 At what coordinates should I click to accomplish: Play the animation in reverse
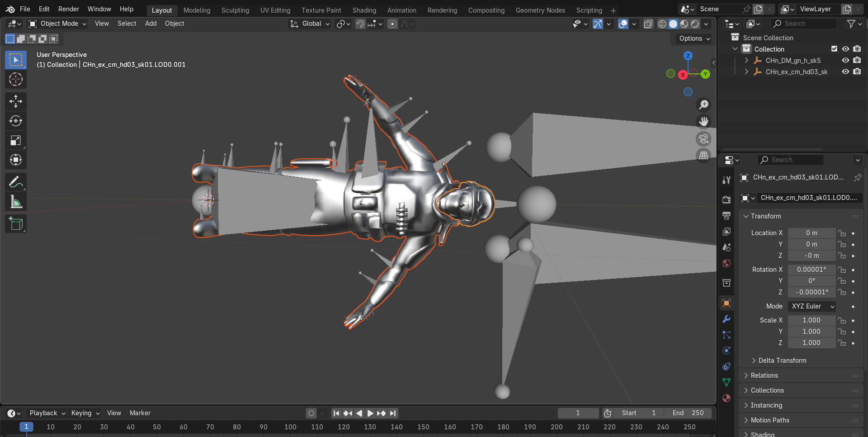coord(359,413)
